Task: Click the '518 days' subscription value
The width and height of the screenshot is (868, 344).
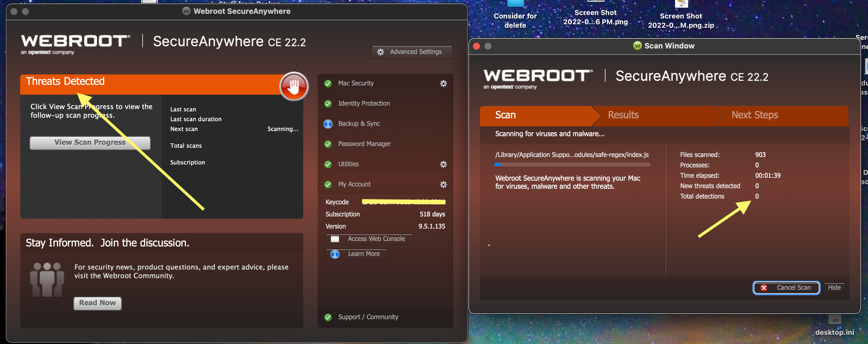Action: pos(432,214)
